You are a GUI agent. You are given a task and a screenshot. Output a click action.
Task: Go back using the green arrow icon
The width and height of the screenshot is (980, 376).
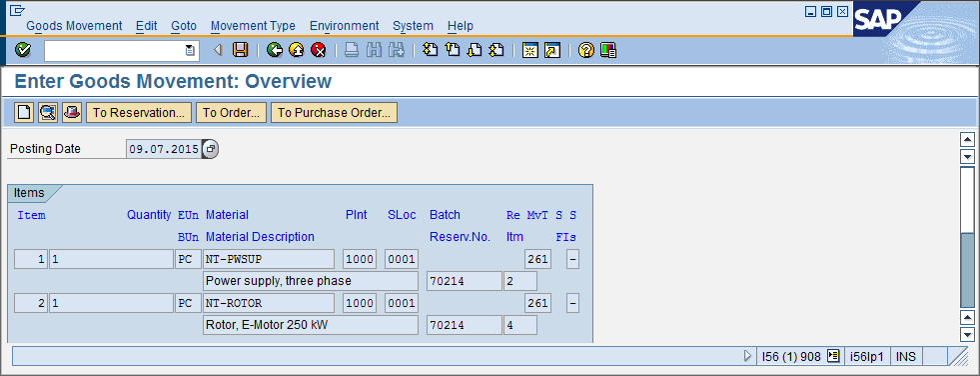(275, 50)
